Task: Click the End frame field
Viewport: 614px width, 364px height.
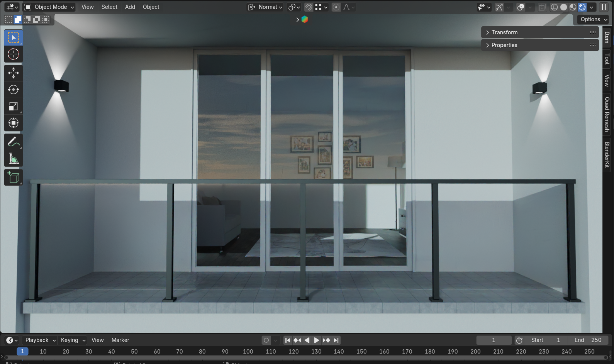Action: coord(588,340)
